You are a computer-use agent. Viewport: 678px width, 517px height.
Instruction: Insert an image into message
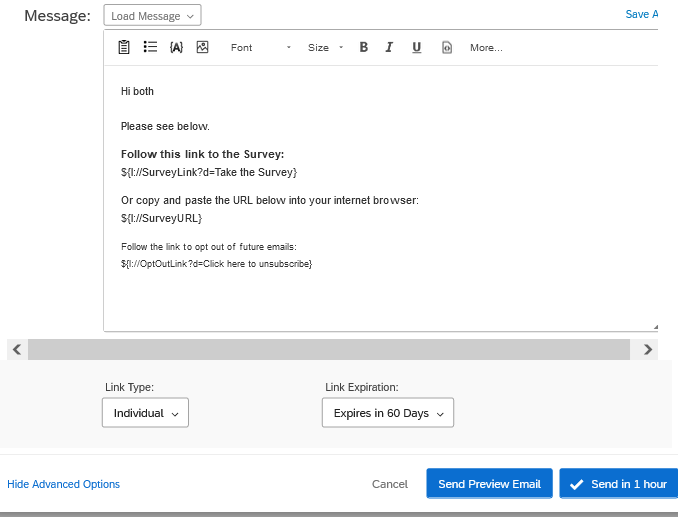(202, 47)
